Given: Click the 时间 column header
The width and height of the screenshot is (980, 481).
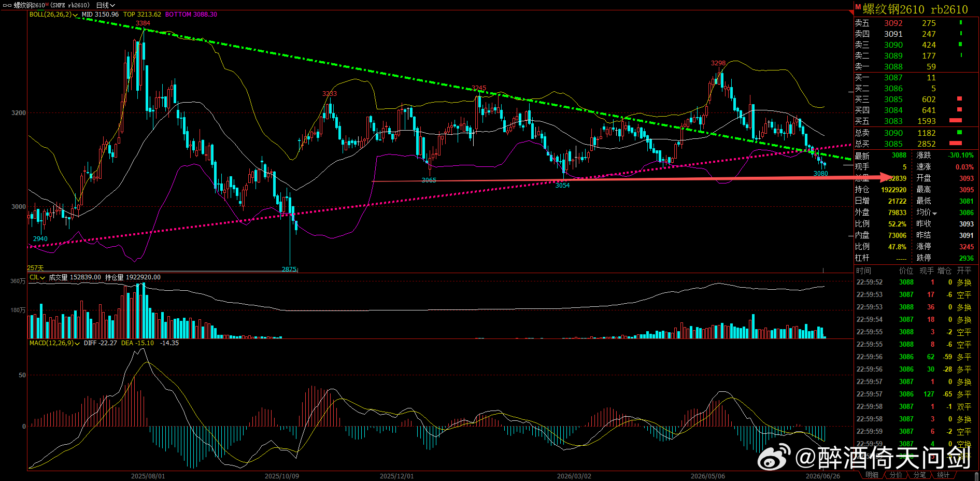Looking at the screenshot, I should [863, 271].
